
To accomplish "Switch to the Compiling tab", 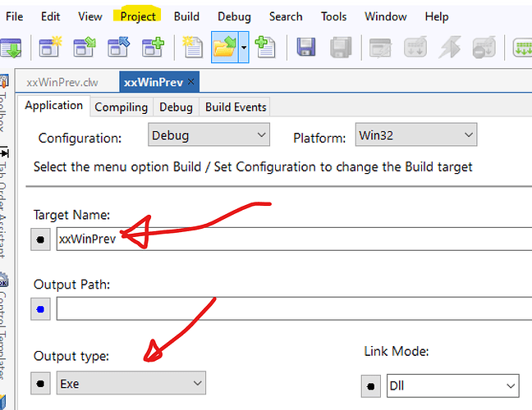I will point(121,107).
